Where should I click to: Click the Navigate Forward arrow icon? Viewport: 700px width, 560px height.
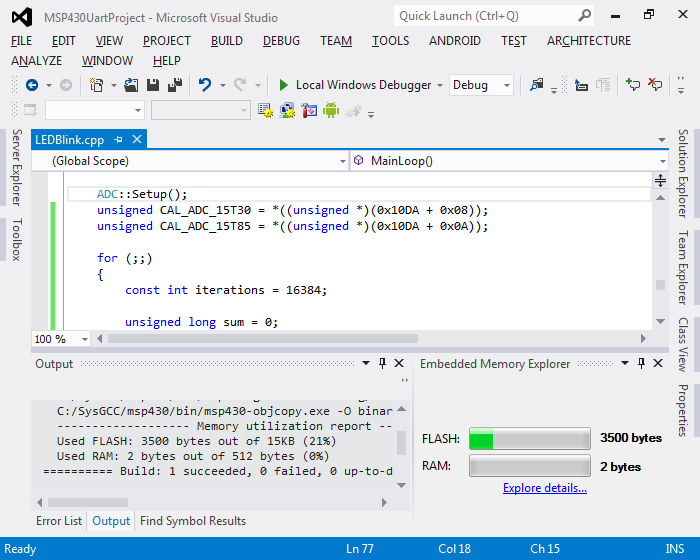pos(66,85)
